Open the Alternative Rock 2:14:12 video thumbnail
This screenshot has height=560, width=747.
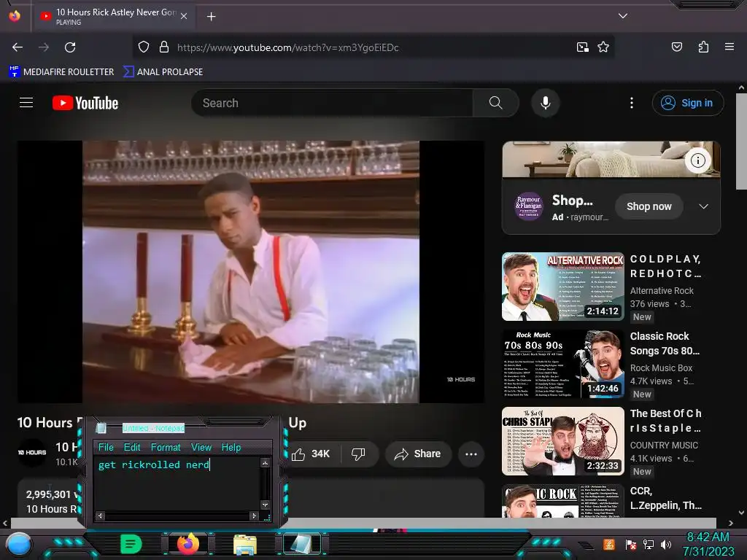[562, 287]
